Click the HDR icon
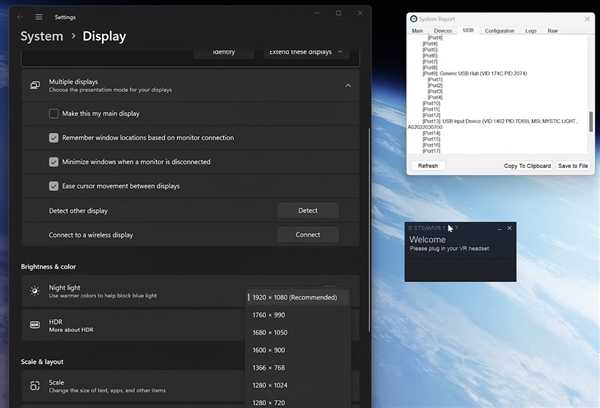 coord(35,325)
